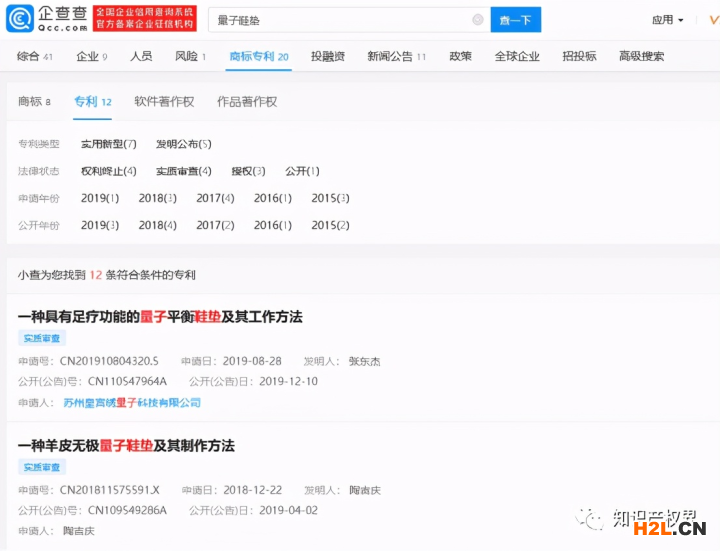Open the 羊皮无极量子鞋垫 patent title link
Viewport: 720px width, 551px height.
(x=126, y=446)
